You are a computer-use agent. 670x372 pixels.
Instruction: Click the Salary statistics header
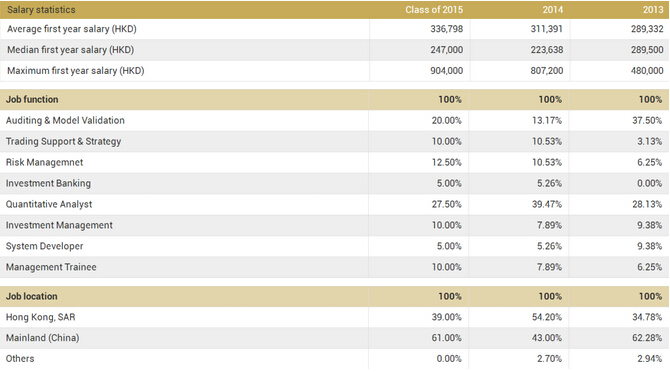[41, 9]
